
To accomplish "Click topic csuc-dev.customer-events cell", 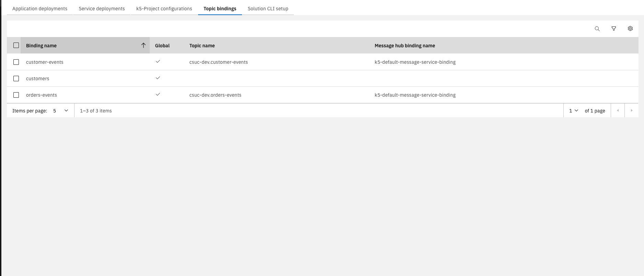I will point(219,62).
